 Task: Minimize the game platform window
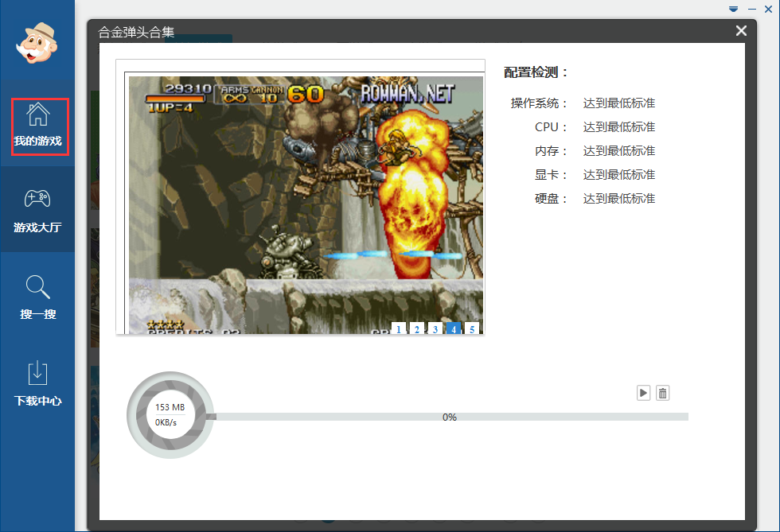click(751, 9)
